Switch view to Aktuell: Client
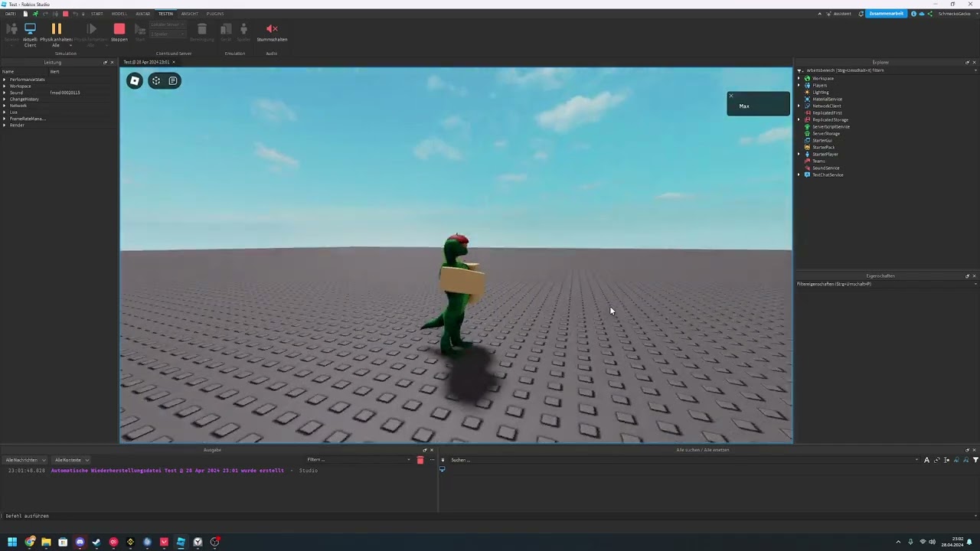This screenshot has width=980, height=551. (30, 34)
